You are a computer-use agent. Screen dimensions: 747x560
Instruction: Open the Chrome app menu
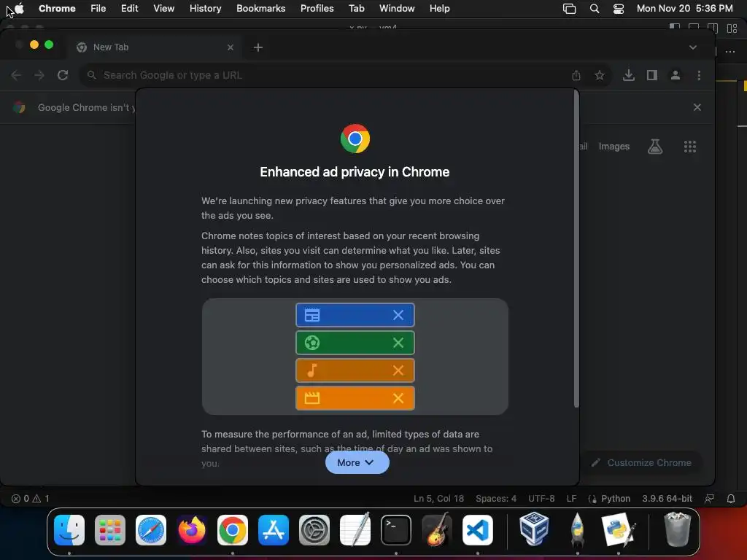tap(57, 9)
